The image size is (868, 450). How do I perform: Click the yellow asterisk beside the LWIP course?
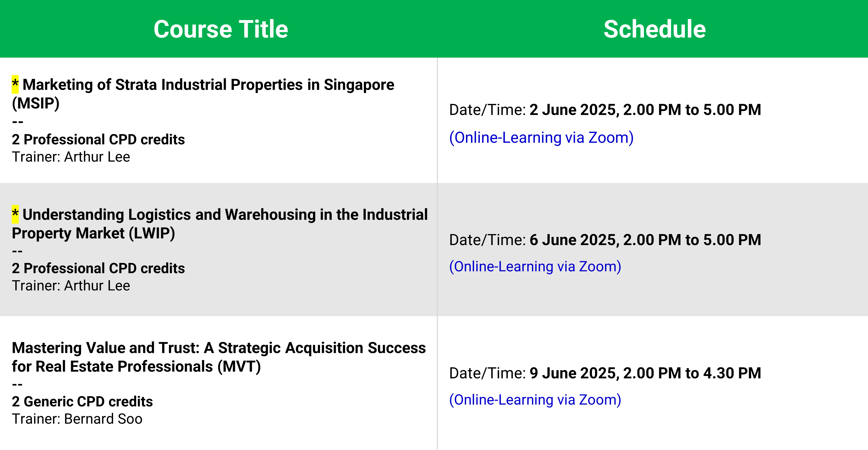(x=15, y=214)
